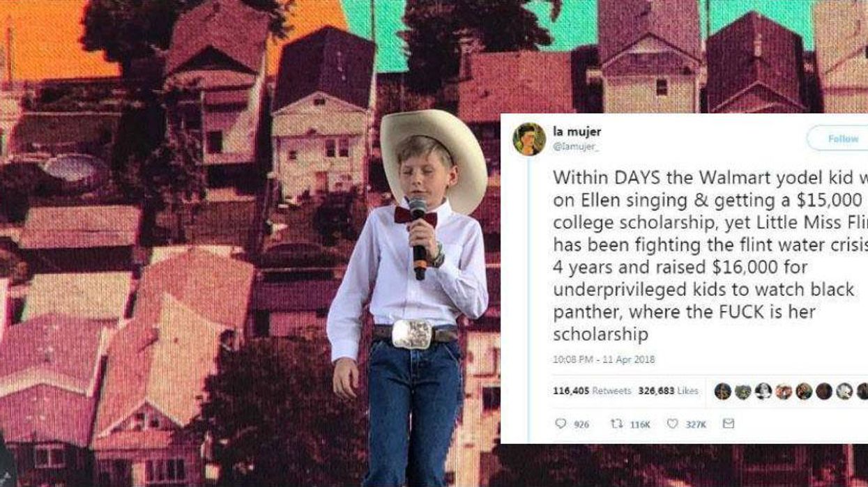Click the fourth liker avatar in the row

click(x=784, y=391)
